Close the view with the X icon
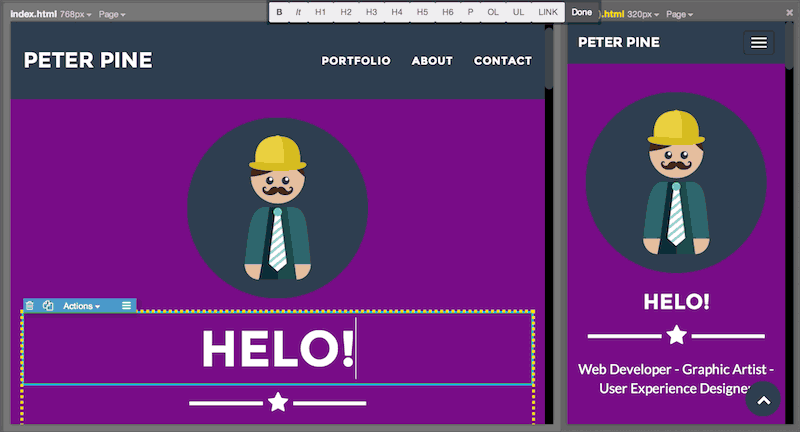Image resolution: width=800 pixels, height=432 pixels. pos(789,13)
